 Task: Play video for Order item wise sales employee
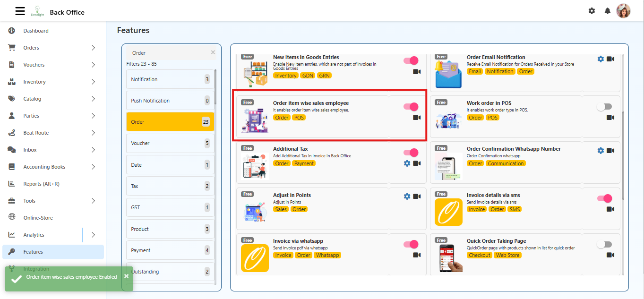click(417, 118)
